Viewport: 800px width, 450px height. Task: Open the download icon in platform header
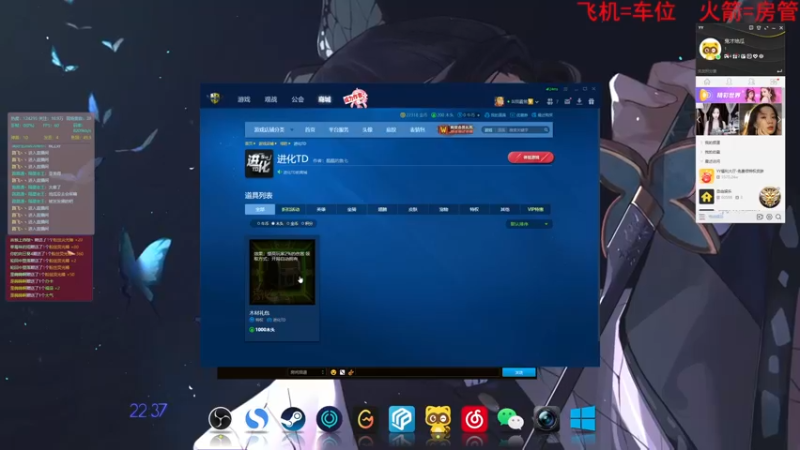579,102
